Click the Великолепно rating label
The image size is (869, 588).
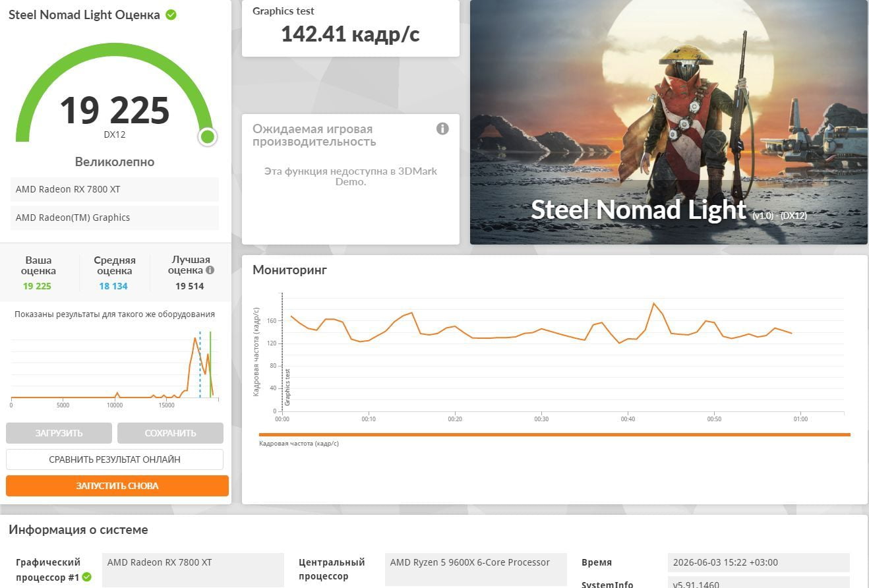(x=115, y=162)
